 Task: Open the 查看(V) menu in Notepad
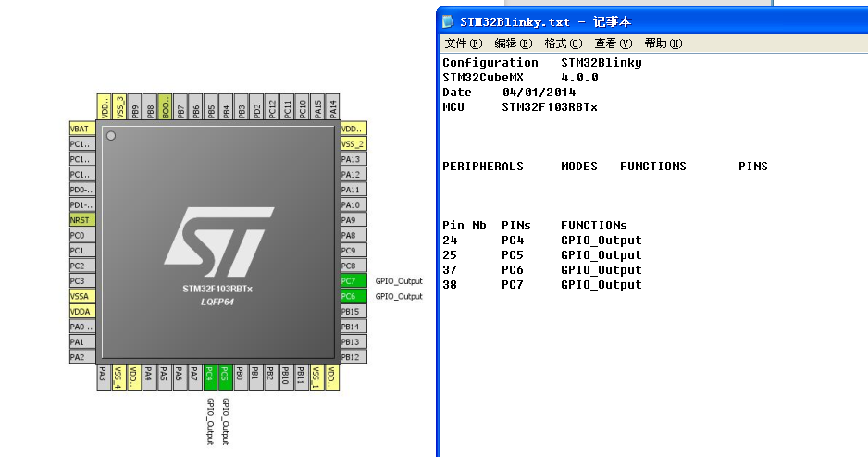(613, 43)
